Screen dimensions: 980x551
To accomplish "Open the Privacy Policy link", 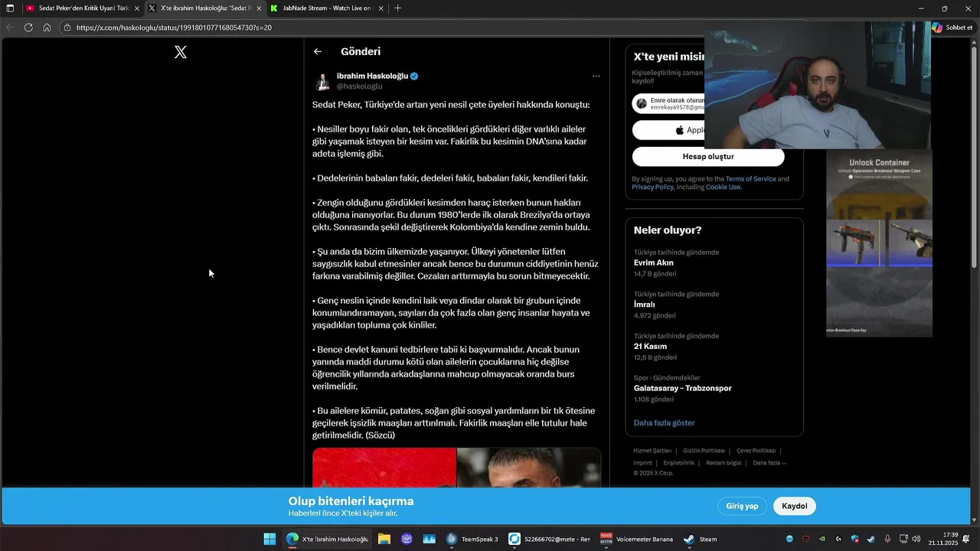I will (652, 187).
